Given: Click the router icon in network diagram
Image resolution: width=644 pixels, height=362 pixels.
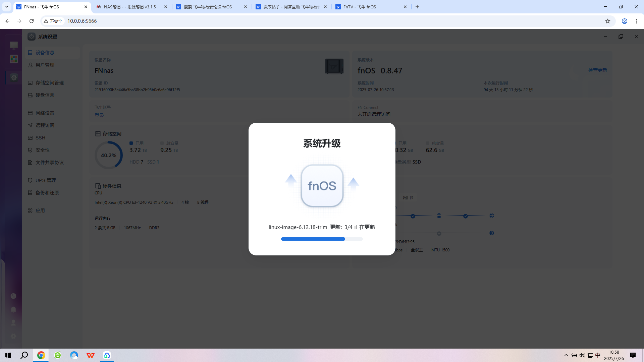Looking at the screenshot, I should (x=439, y=216).
